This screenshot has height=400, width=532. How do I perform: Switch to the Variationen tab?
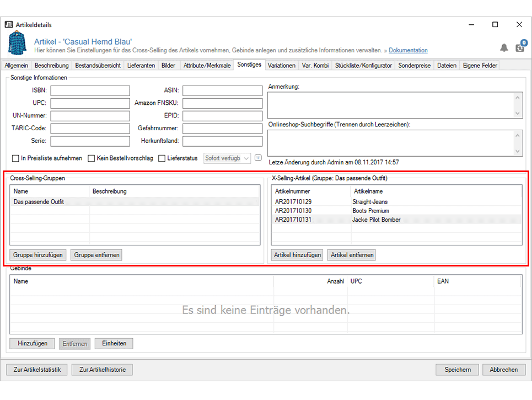[281, 65]
